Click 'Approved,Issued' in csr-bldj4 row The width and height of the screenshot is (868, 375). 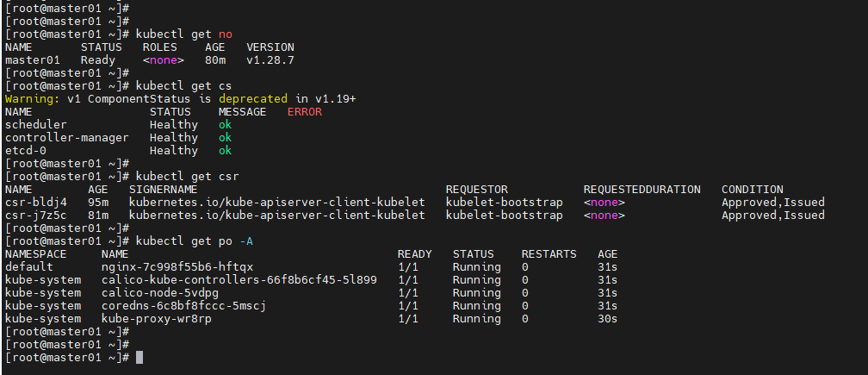point(772,203)
